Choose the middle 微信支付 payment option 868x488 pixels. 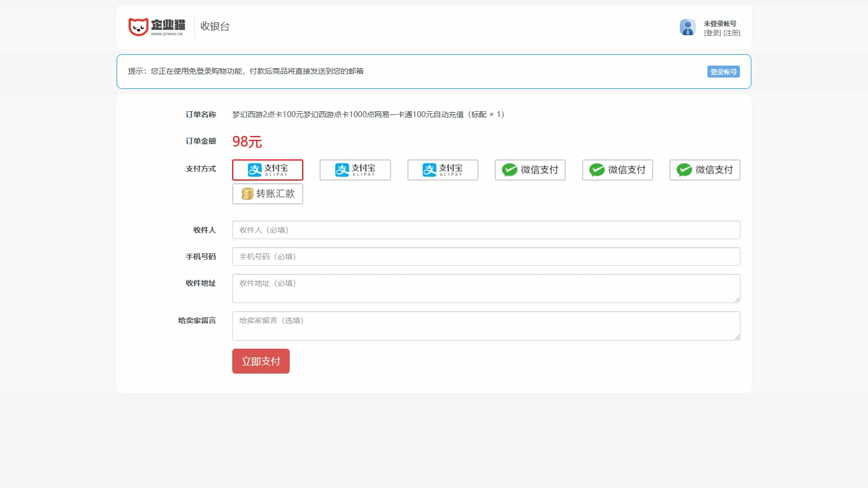click(x=617, y=170)
